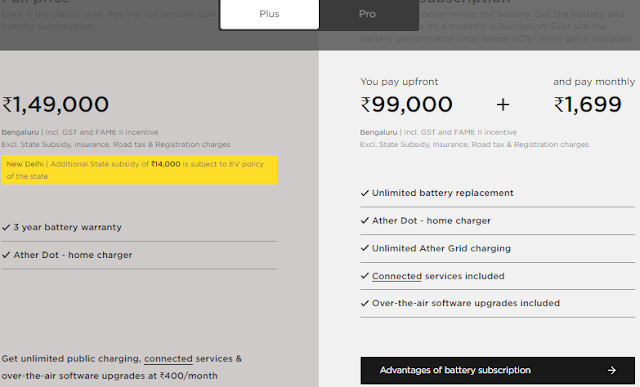Open the underlined Connected services included link
This screenshot has width=640, height=387.
397,276
